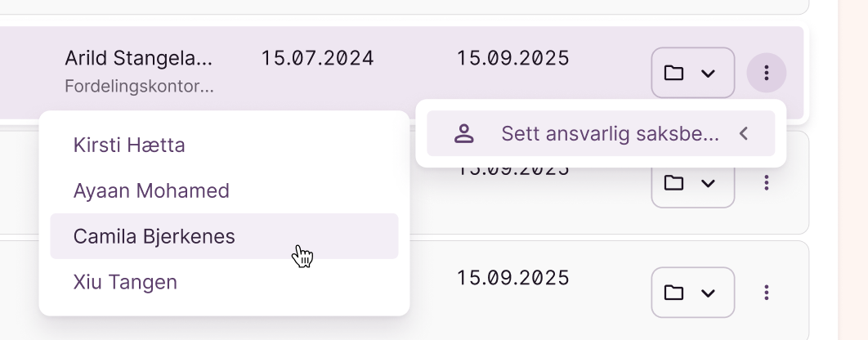Screen dimensions: 868x340
Task: Click the left chevron on Sett ansvarlig item
Action: [743, 134]
